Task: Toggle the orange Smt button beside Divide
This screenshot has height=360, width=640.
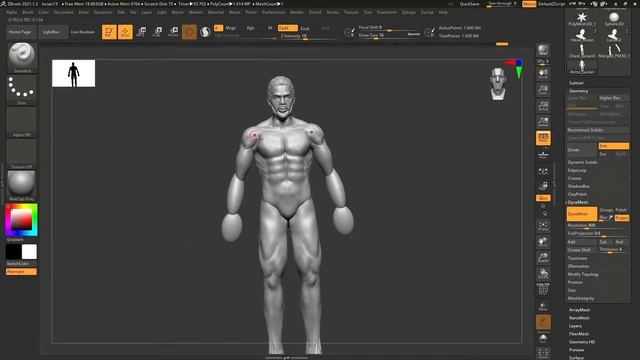Action: point(613,146)
